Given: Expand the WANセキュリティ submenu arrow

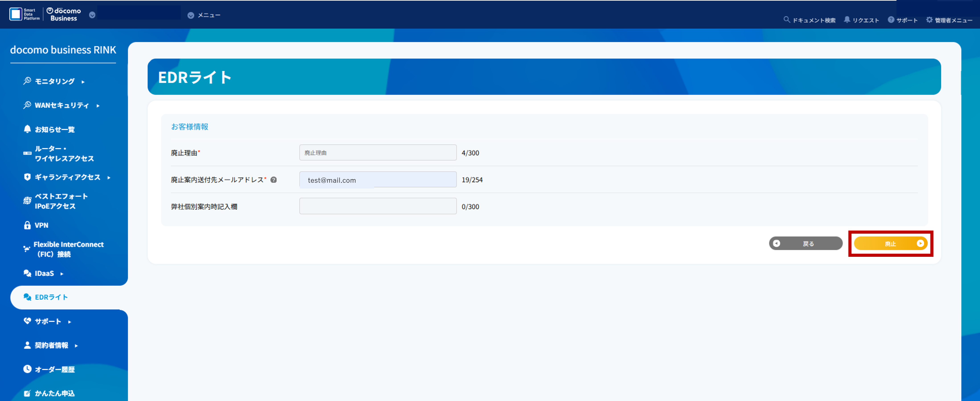Looking at the screenshot, I should [x=98, y=106].
